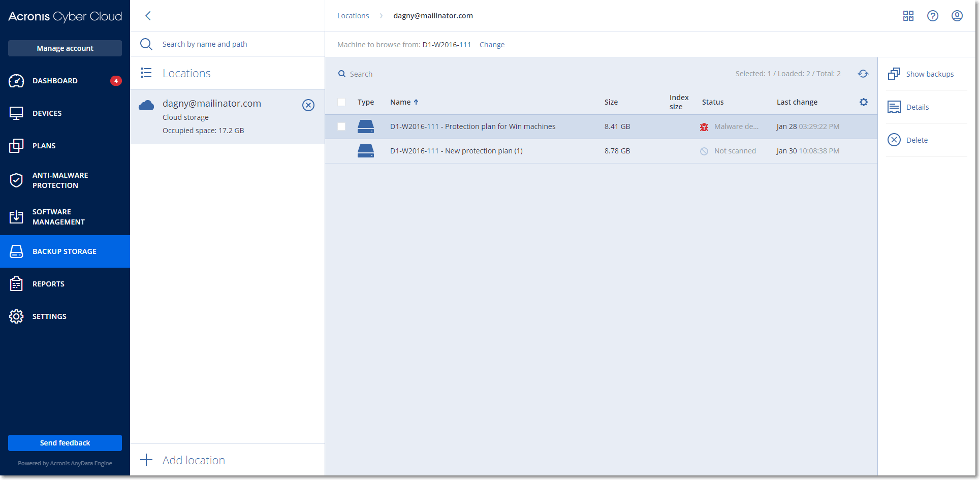Image resolution: width=980 pixels, height=480 pixels.
Task: Click the plus icon for Add location
Action: pos(146,460)
